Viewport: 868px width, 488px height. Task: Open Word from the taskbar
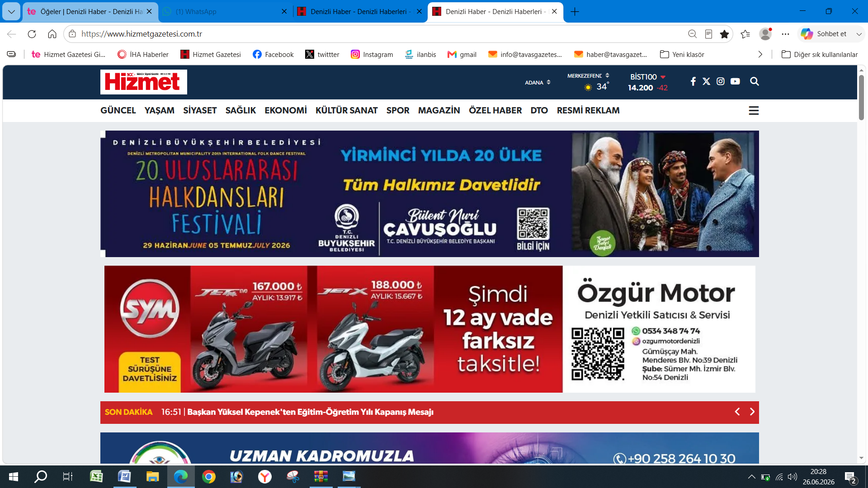124,477
